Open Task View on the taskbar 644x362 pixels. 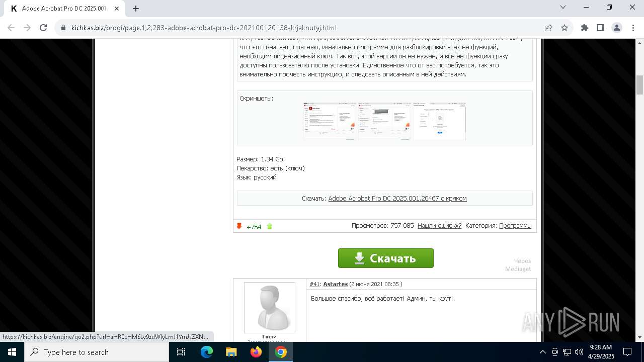click(x=181, y=352)
